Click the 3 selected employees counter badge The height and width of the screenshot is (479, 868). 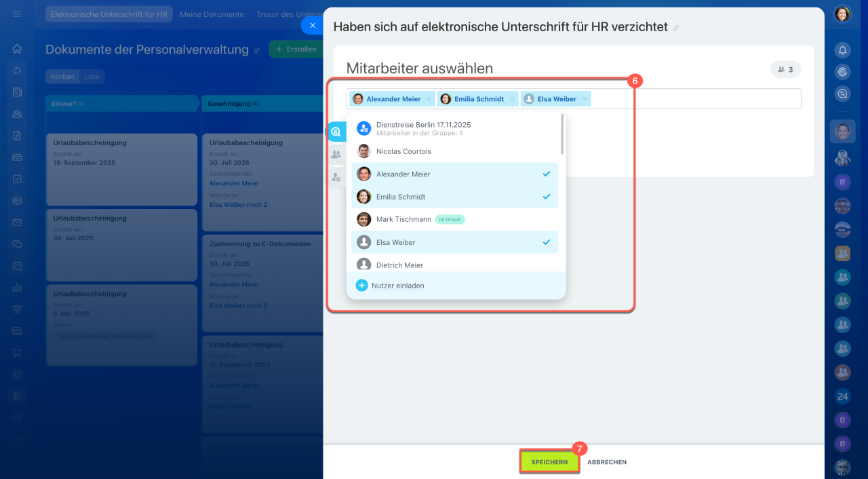coord(785,69)
